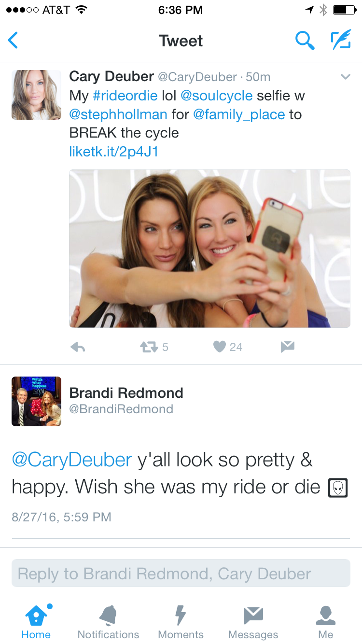This screenshot has height=644, width=362.
Task: Open the Home tab
Action: (x=36, y=622)
